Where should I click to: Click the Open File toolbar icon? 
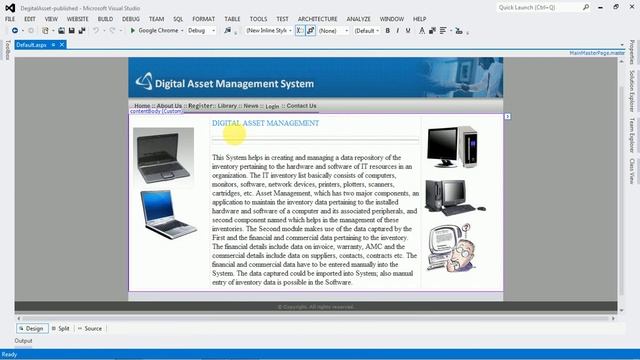[61, 31]
